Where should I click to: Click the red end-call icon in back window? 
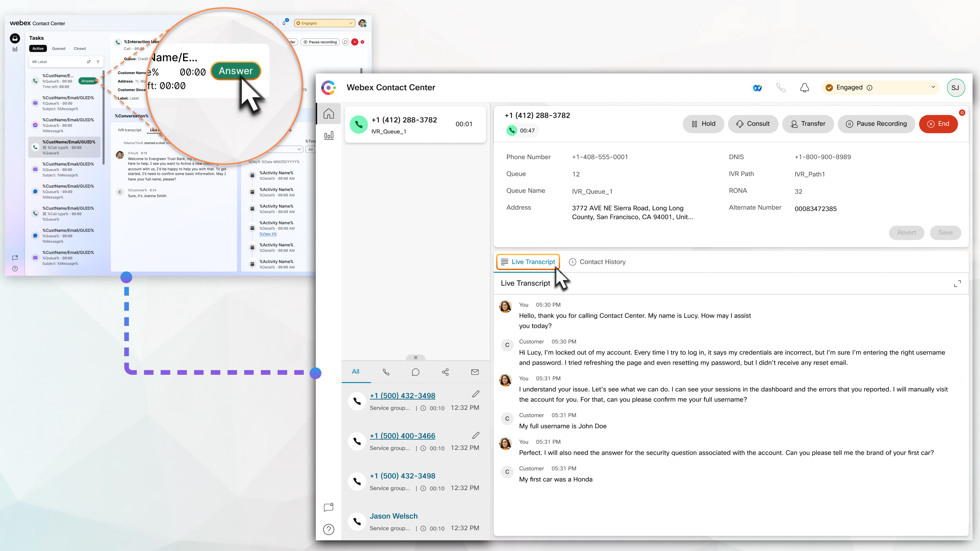355,42
